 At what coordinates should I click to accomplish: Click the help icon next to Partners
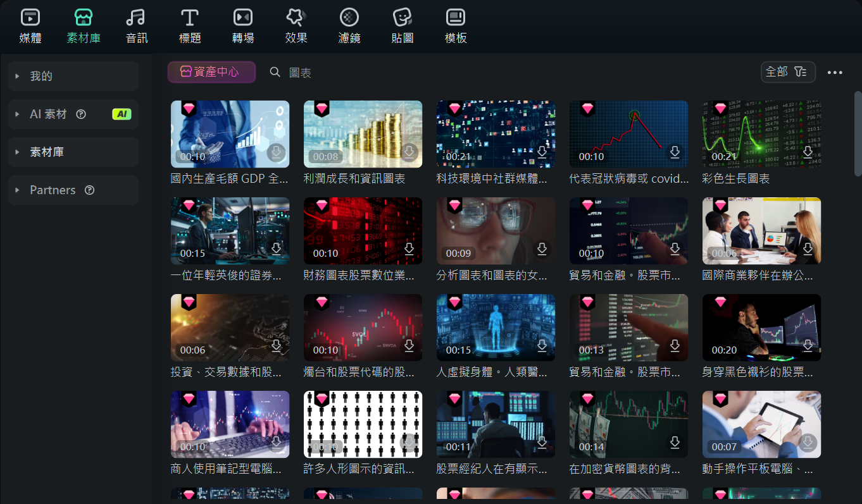(x=90, y=190)
